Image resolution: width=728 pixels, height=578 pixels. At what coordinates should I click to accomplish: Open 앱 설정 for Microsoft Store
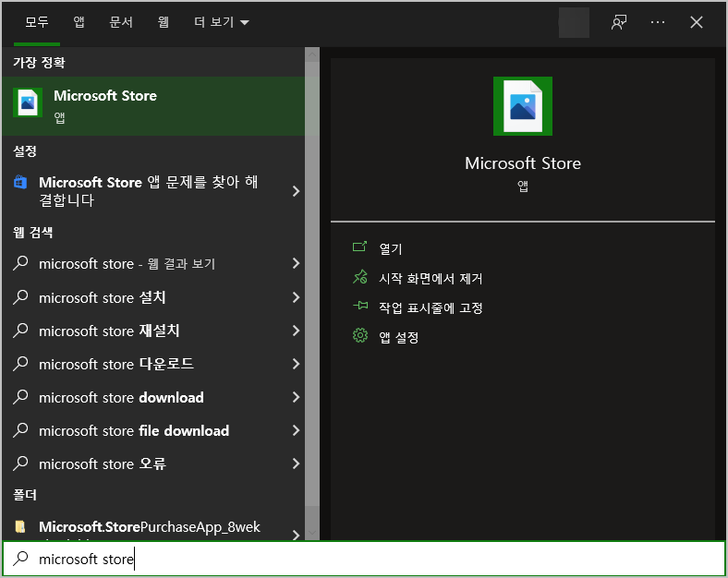[399, 337]
